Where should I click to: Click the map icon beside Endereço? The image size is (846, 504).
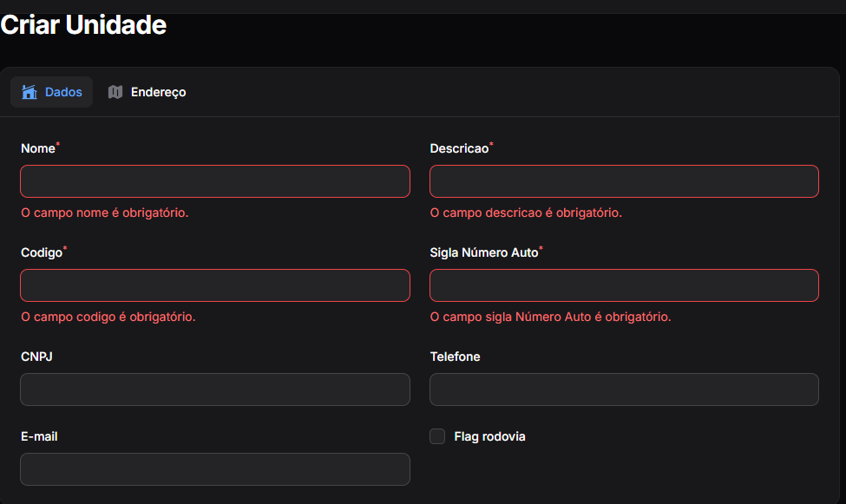pyautogui.click(x=115, y=92)
